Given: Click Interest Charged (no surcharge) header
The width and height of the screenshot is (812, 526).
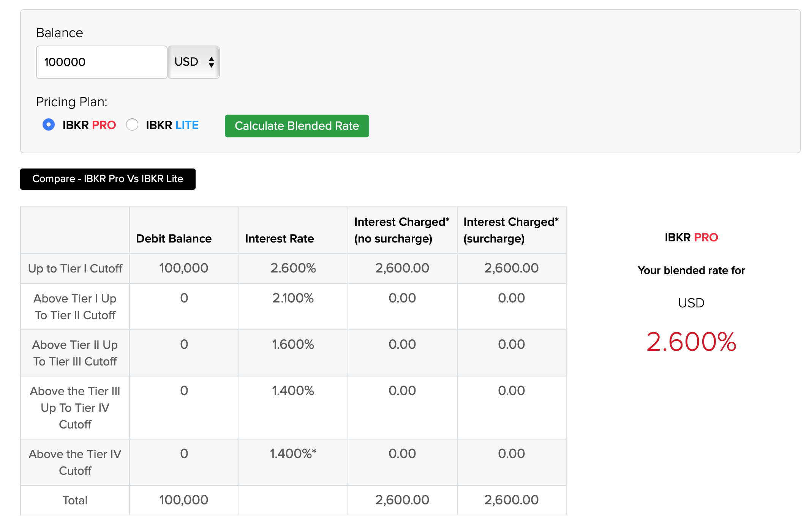Looking at the screenshot, I should pyautogui.click(x=402, y=230).
